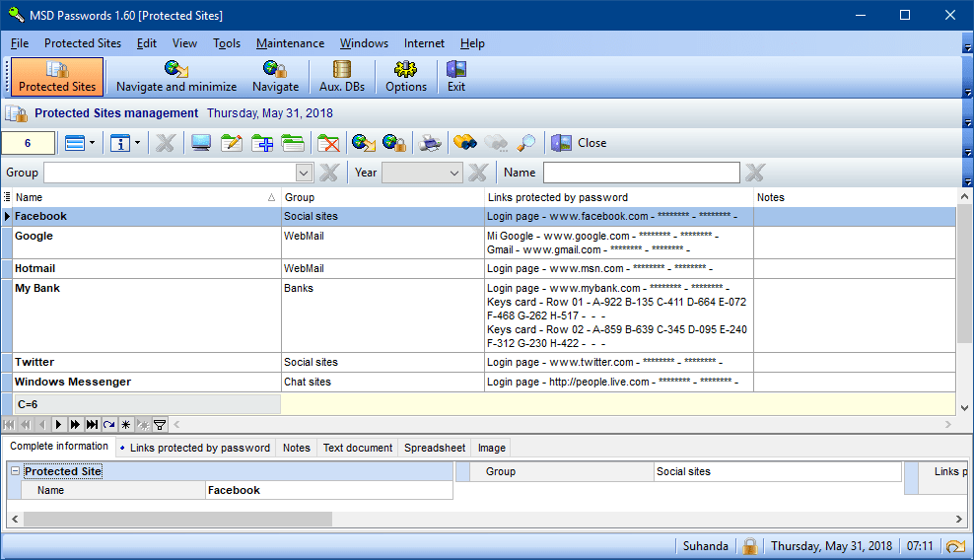
Task: Click the delete record red X icon
Action: click(328, 143)
